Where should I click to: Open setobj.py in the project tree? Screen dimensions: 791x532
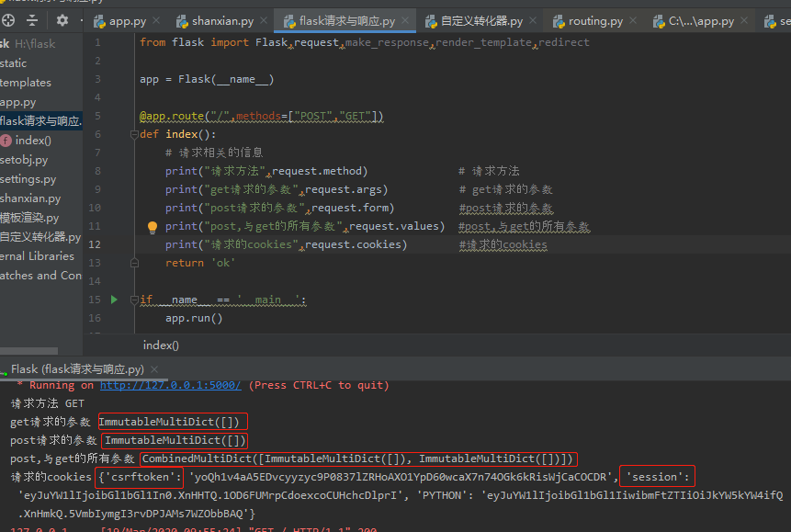tap(24, 160)
